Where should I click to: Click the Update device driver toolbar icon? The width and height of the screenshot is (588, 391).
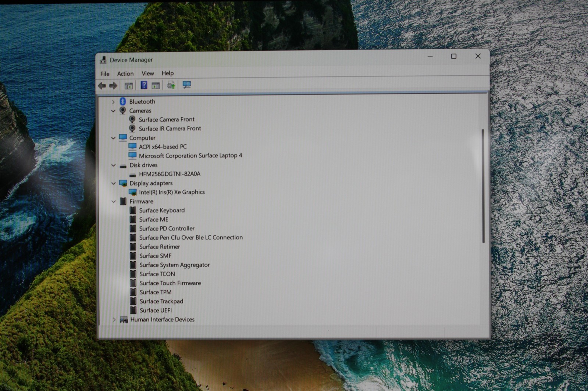pos(171,85)
